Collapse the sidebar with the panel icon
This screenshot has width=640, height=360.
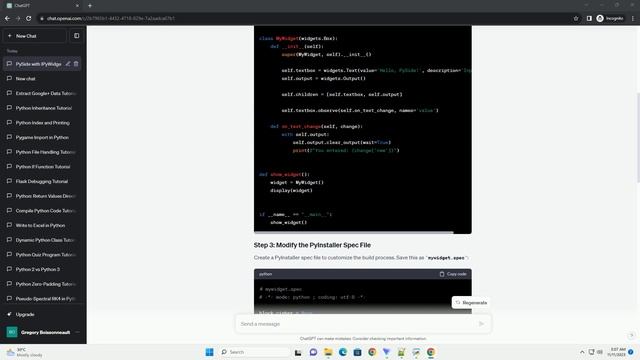(x=77, y=36)
